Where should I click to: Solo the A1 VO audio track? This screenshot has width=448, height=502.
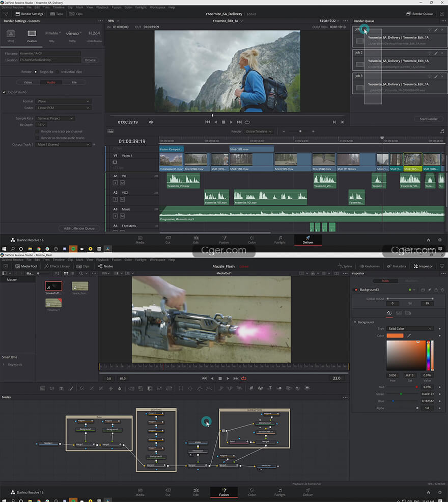pos(116,183)
